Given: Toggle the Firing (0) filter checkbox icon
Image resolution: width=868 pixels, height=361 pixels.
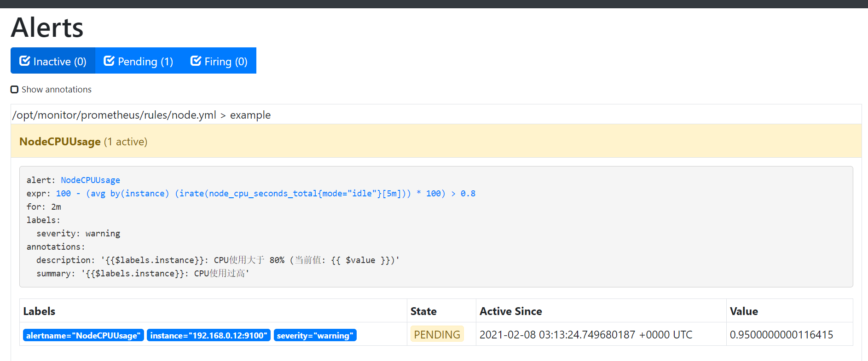Looking at the screenshot, I should [196, 61].
